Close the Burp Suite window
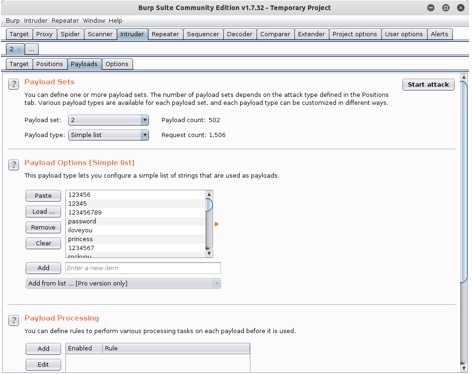 tap(461, 8)
